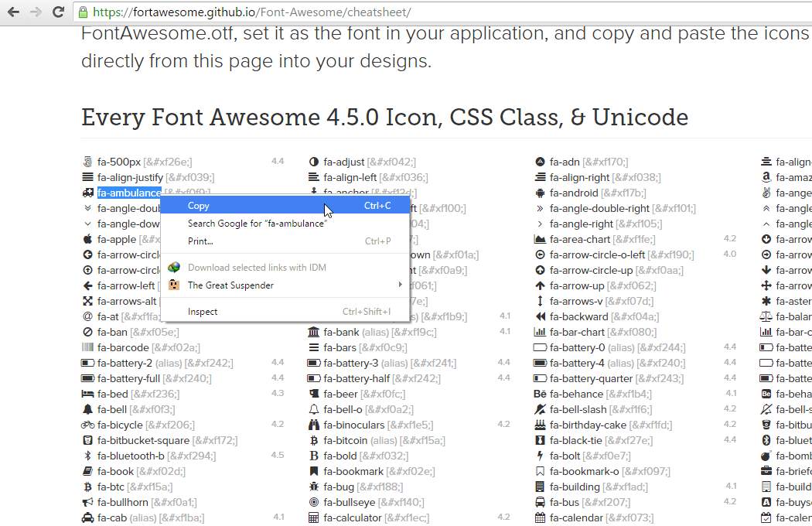Click the fa-binoculars icon
812x526 pixels.
point(313,425)
